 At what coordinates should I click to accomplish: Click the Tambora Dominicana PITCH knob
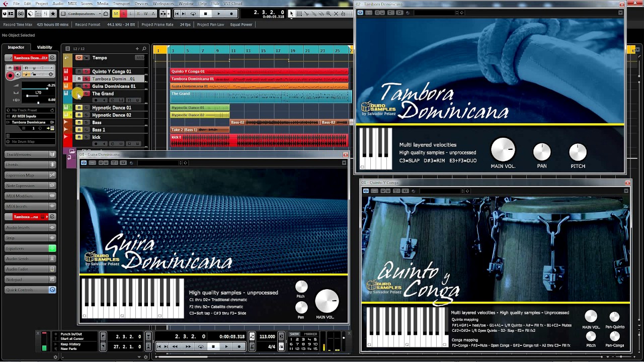pos(578,152)
